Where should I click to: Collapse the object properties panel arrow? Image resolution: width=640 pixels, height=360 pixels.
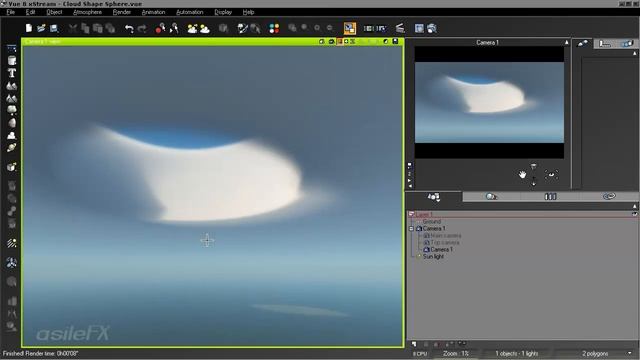tap(635, 53)
